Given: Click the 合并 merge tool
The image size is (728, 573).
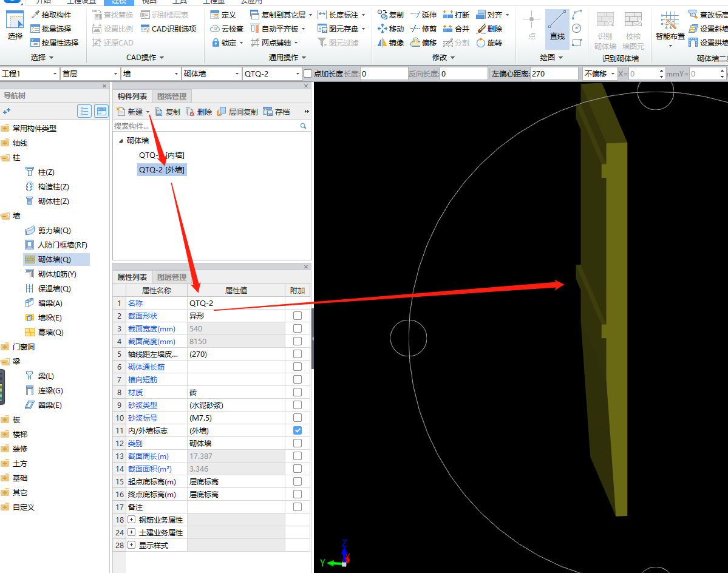Looking at the screenshot, I should (457, 29).
